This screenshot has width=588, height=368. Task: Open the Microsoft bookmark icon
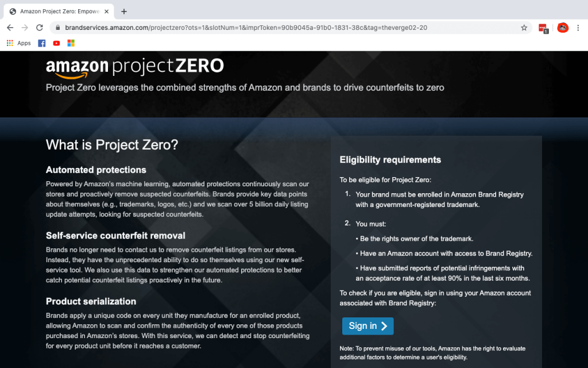(x=71, y=43)
